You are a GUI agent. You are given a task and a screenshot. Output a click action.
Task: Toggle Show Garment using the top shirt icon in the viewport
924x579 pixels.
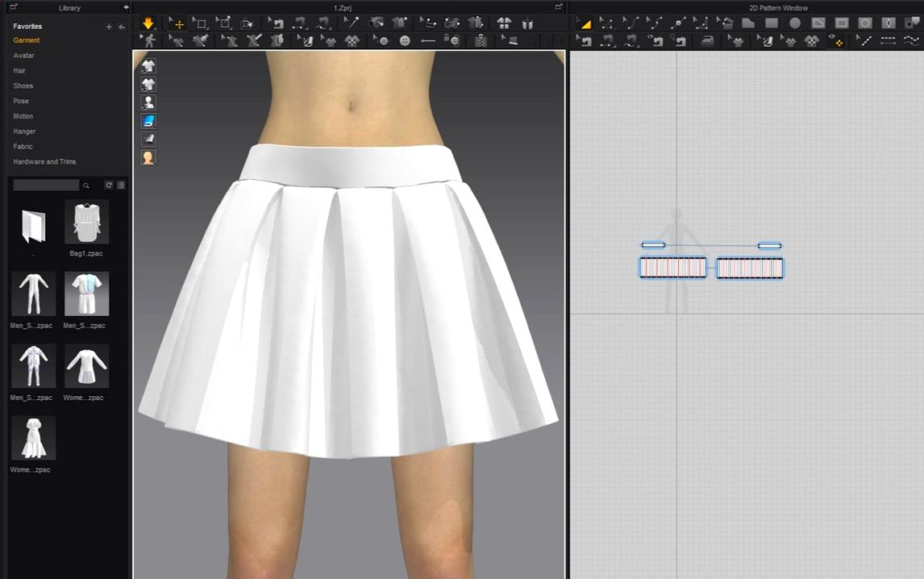tap(148, 65)
